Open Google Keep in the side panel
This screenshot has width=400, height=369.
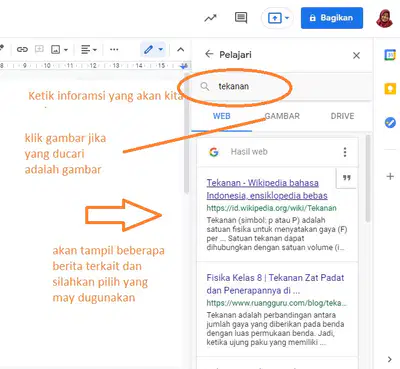pos(390,89)
